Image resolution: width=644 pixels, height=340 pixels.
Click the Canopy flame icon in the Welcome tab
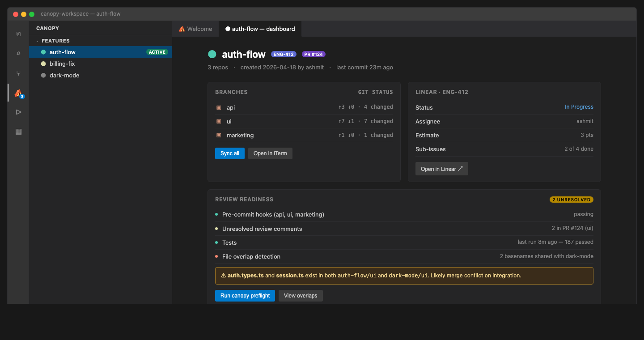(182, 29)
